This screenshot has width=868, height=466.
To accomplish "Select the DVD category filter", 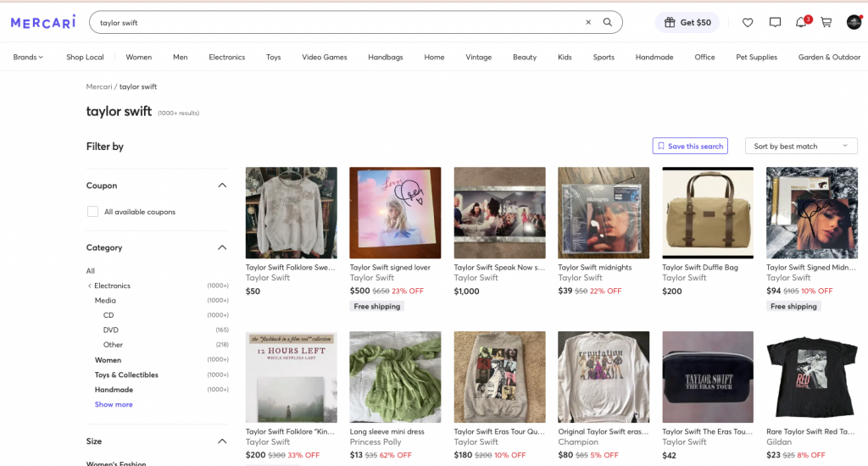I will [x=111, y=330].
